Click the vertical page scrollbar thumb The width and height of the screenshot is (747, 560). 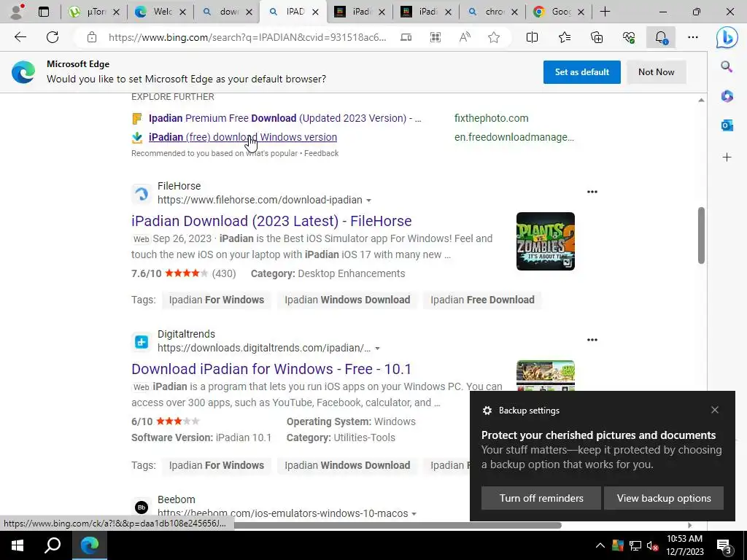coord(701,236)
